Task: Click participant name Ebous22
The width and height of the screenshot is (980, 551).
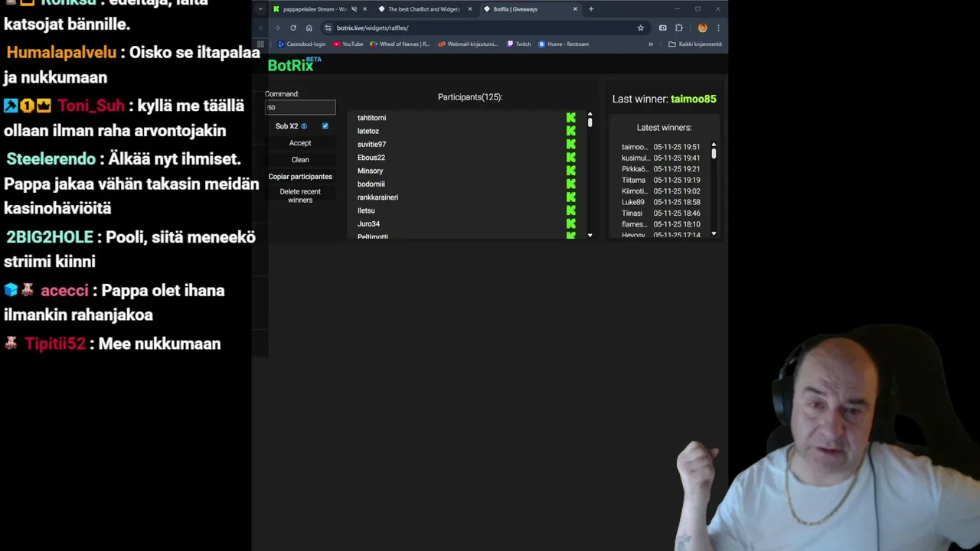Action: coord(371,158)
